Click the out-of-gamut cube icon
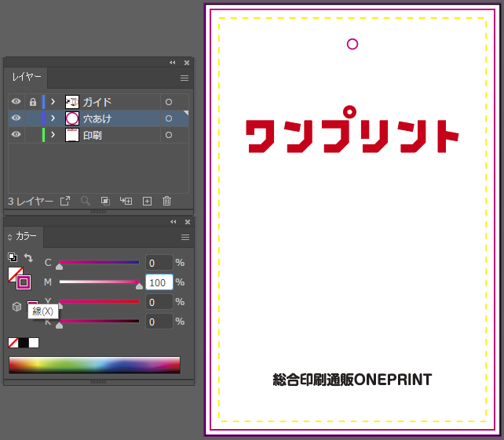Image resolution: width=504 pixels, height=440 pixels. [x=16, y=307]
